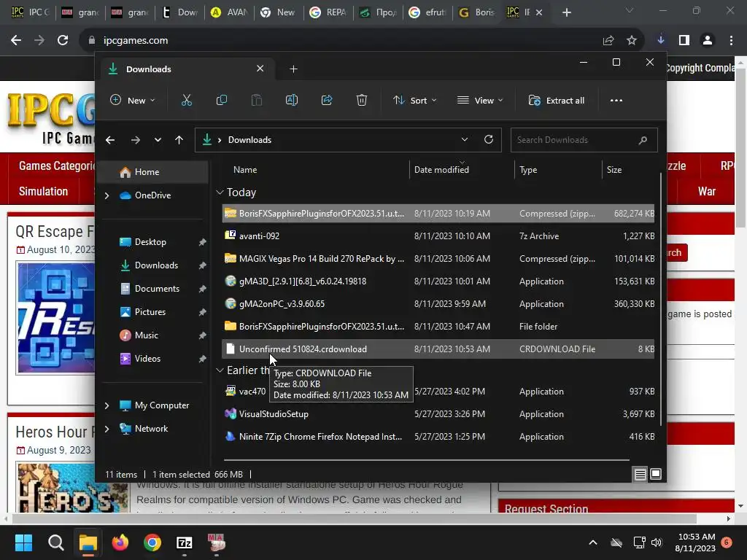Viewport: 747px width, 560px height.
Task: Click Extract all button
Action: pyautogui.click(x=557, y=100)
